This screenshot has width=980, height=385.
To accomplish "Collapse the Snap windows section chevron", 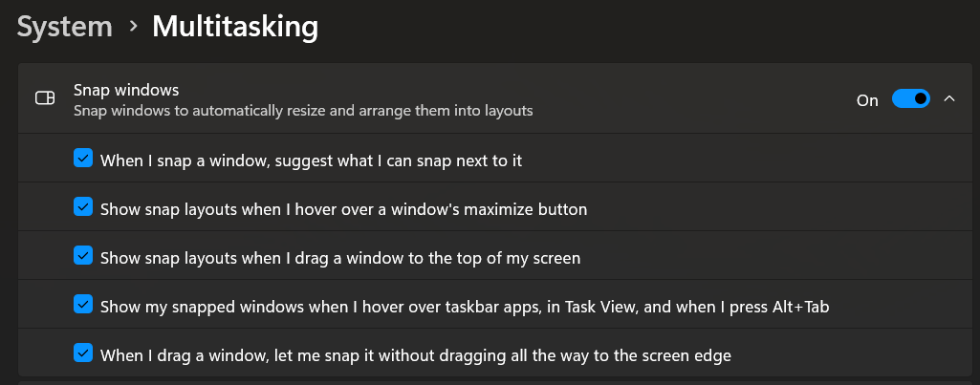I will click(949, 99).
